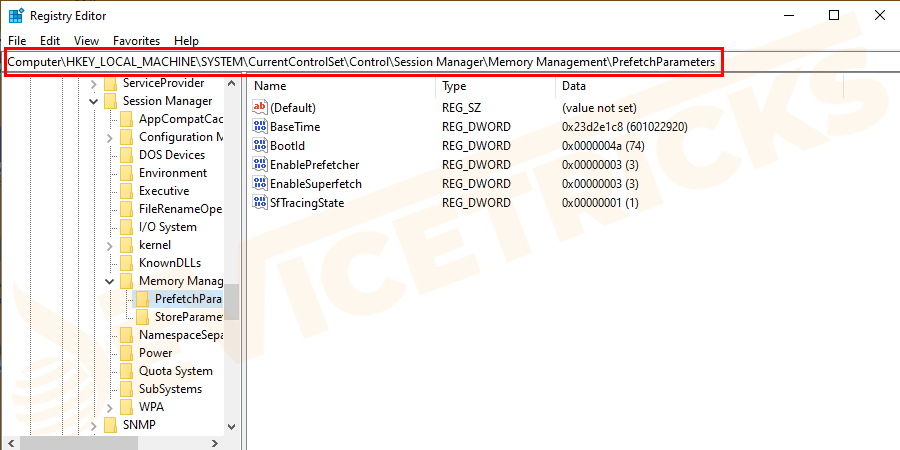Click the StoreParameters folder icon
900x450 pixels.
click(143, 317)
